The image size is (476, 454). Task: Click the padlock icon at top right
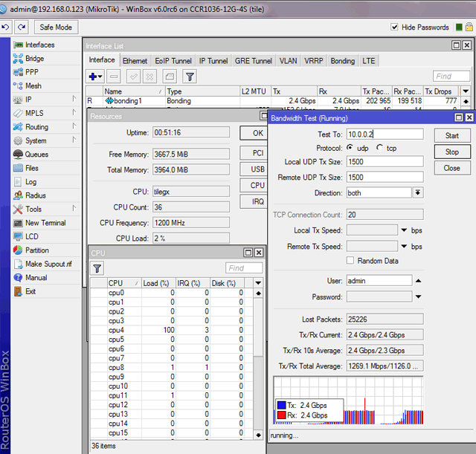pyautogui.click(x=469, y=27)
